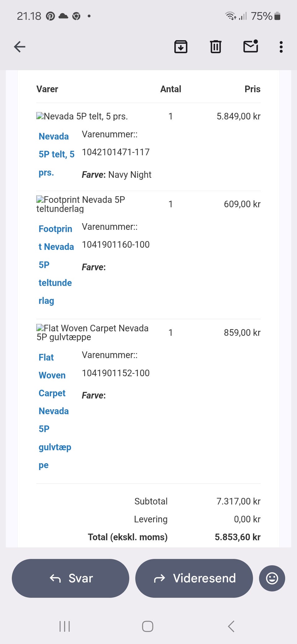297x644 pixels.
Task: Open the Footprint Nevada 5P teltunderlag link
Action: click(x=56, y=264)
